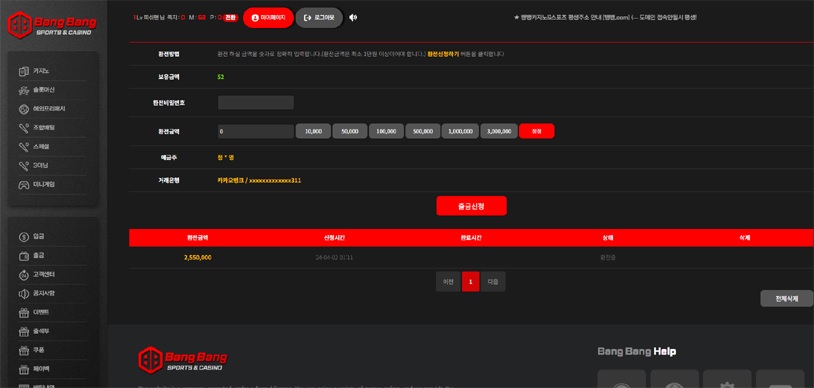Go to page 1 in pagination
Viewport: 814px width, 388px height.
click(471, 282)
